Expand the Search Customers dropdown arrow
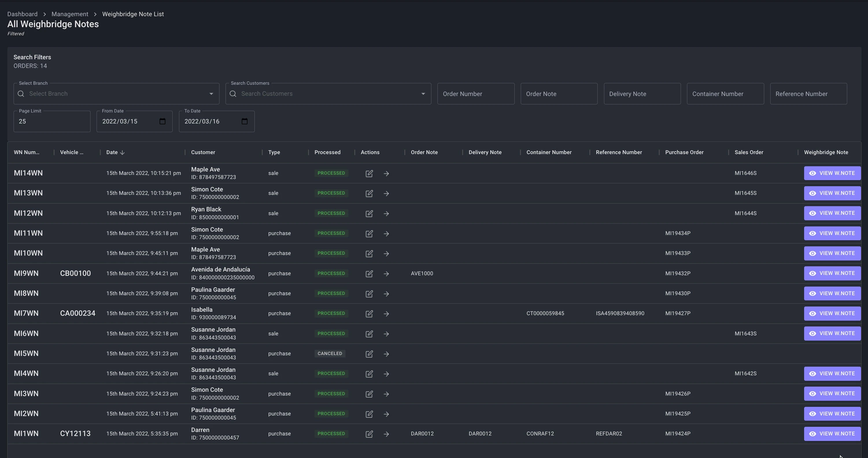 tap(423, 94)
